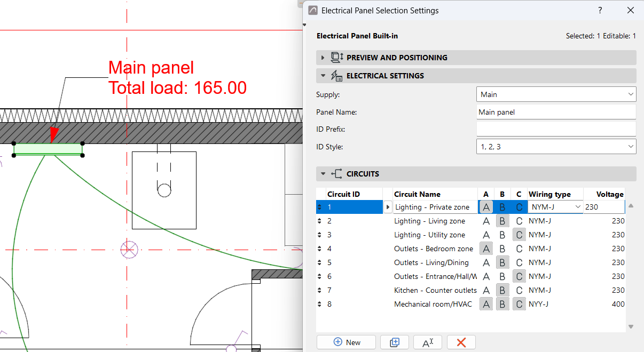Open the Supply dropdown showing Main
This screenshot has height=352, width=644.
[556, 94]
